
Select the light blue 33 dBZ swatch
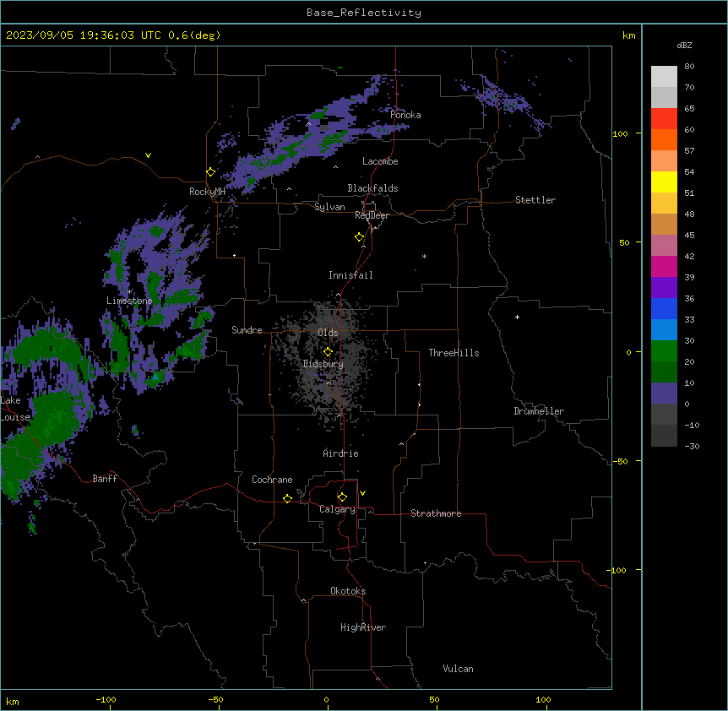[x=664, y=330]
